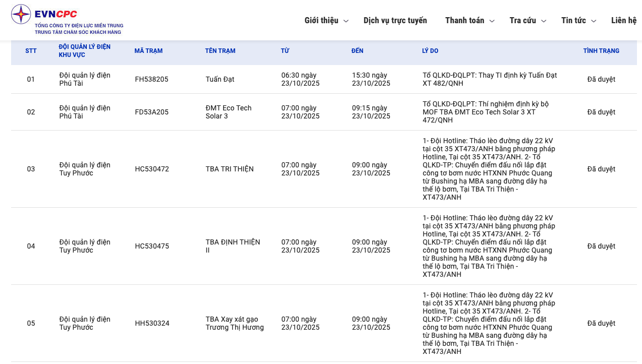This screenshot has height=364, width=642.
Task: Click the STT column header
Action: pos(31,51)
